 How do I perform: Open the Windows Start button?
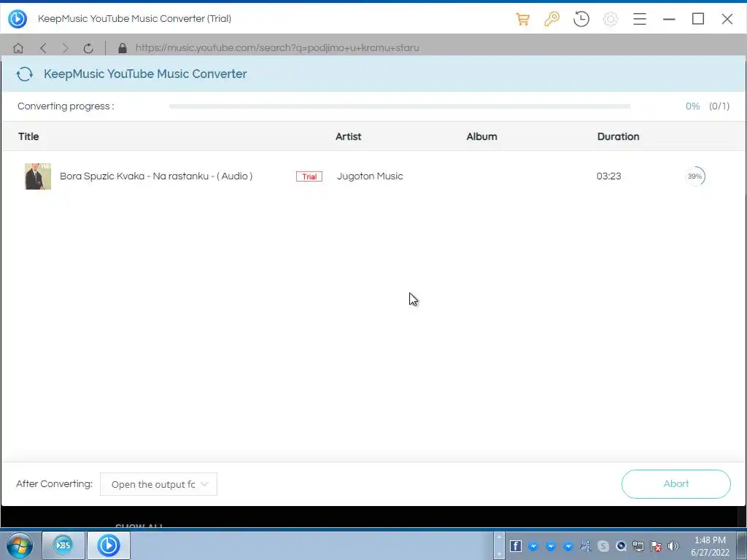[20, 545]
